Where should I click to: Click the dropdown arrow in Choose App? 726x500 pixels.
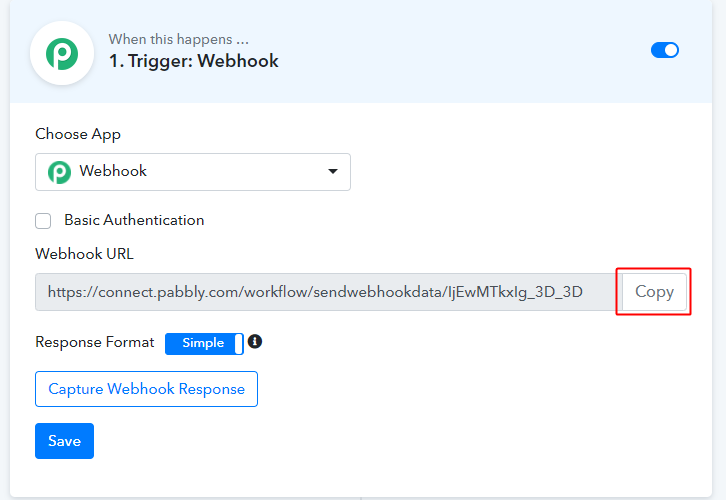point(332,171)
